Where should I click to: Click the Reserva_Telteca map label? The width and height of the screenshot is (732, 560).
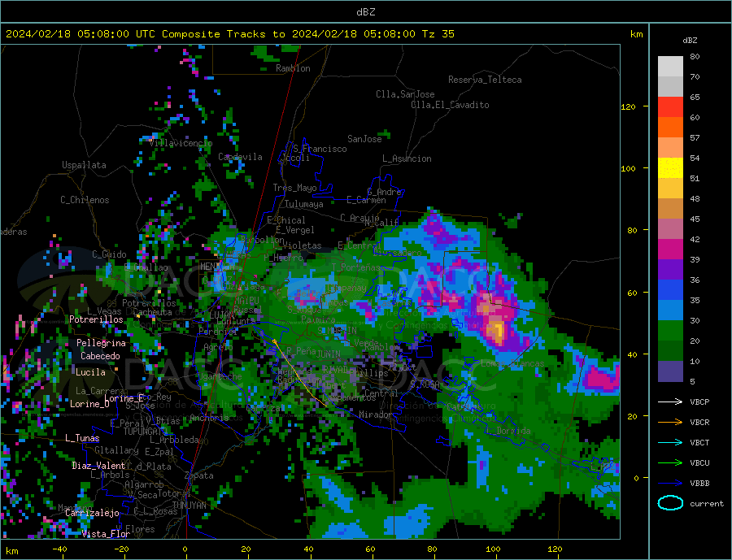pos(485,80)
